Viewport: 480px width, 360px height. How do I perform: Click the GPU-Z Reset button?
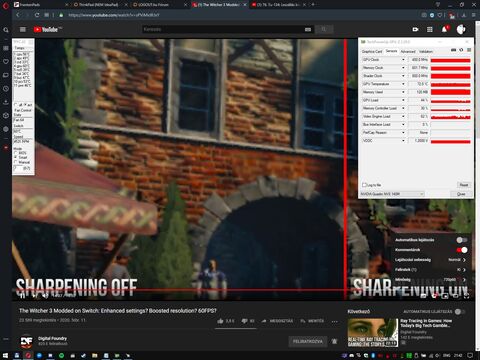[x=464, y=185]
